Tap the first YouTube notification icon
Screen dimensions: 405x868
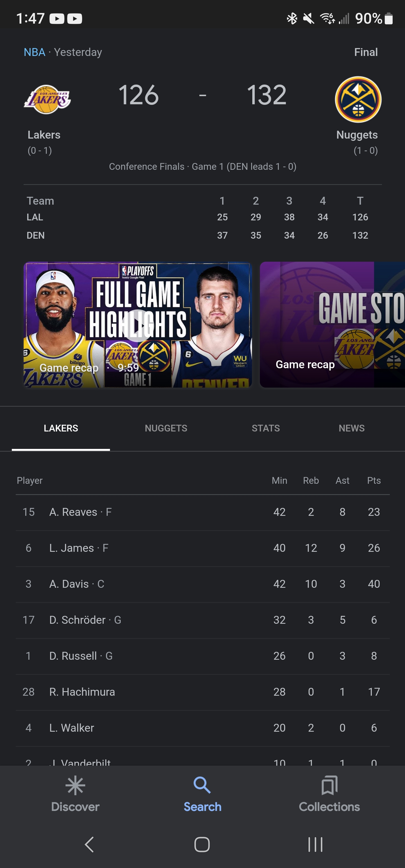pos(57,19)
